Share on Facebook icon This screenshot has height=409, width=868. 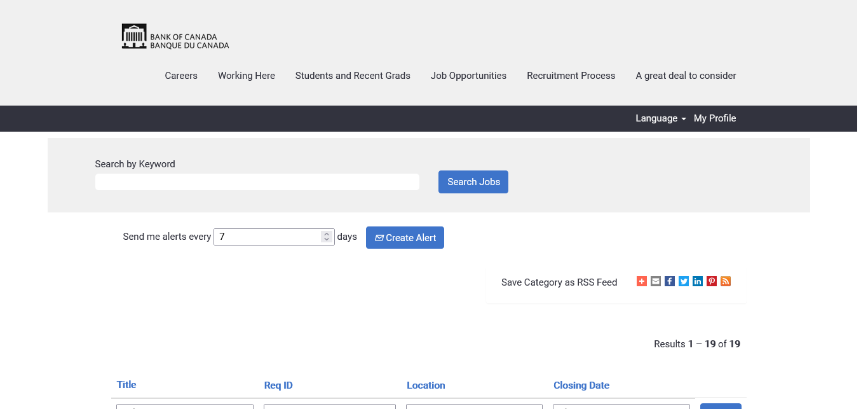coord(670,281)
